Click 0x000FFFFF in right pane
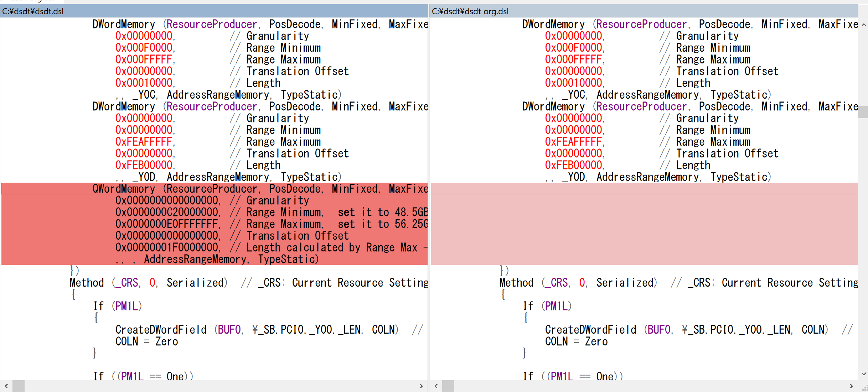 (x=574, y=59)
